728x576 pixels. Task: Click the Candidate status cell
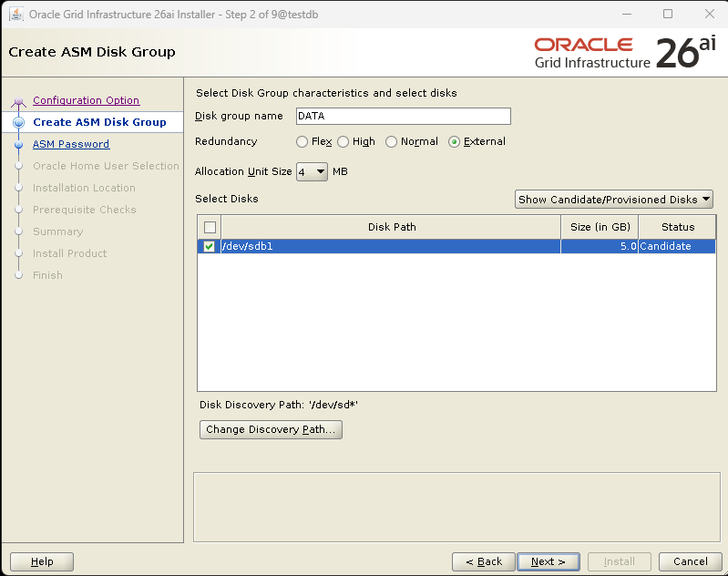[x=677, y=246]
